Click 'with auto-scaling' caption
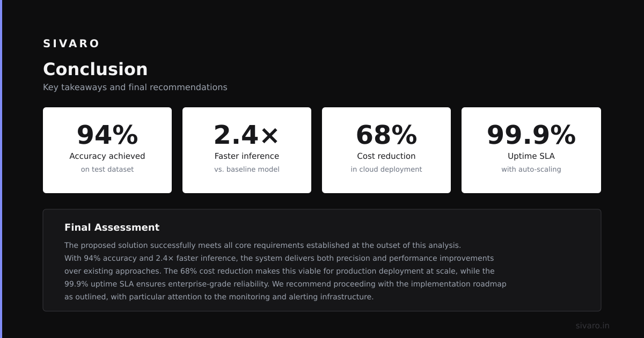Viewport: 644px width, 338px height. pyautogui.click(x=531, y=169)
